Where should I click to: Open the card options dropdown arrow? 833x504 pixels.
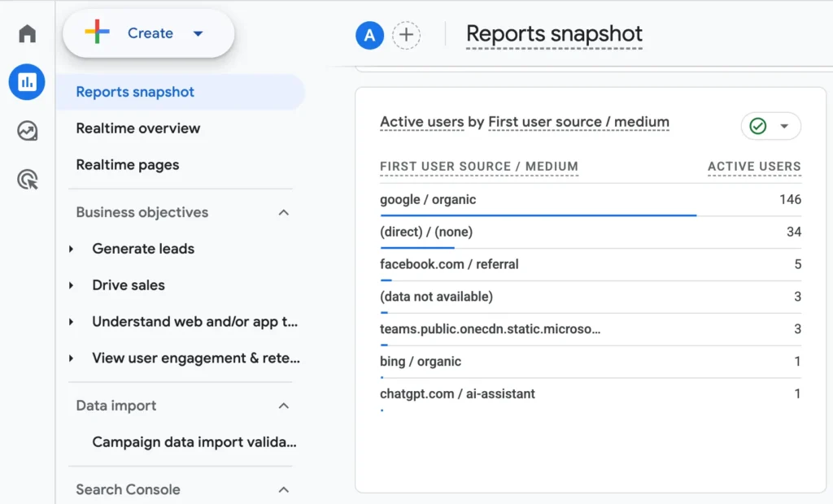coord(784,126)
